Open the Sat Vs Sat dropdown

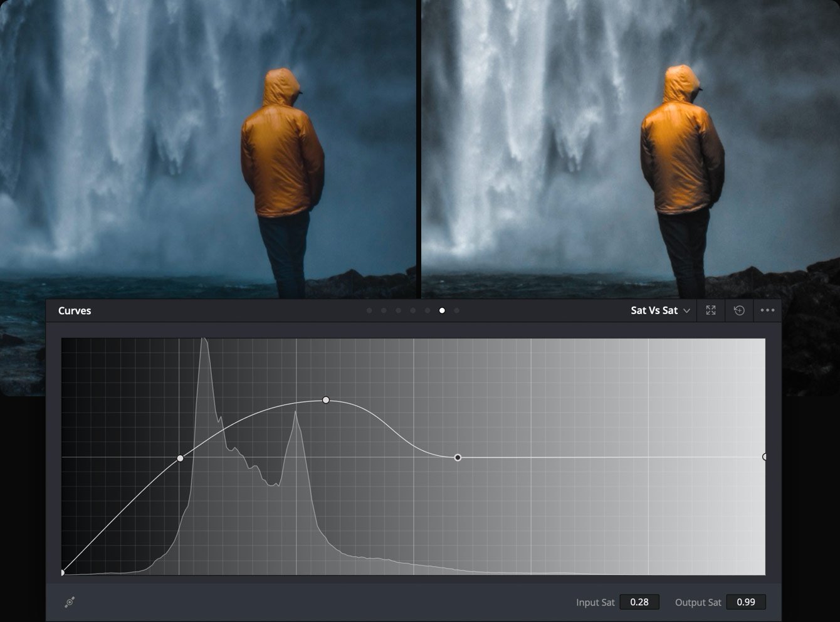pyautogui.click(x=654, y=310)
